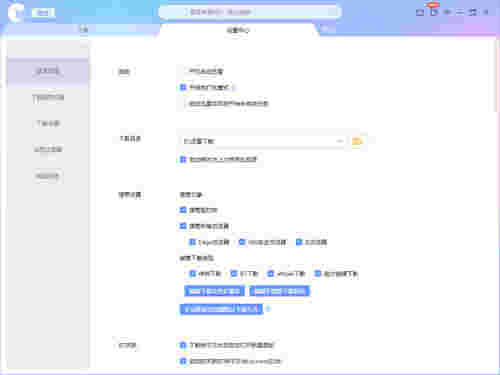Toggle the 360 browser checkbox
Image resolution: width=500 pixels, height=375 pixels.
pyautogui.click(x=242, y=242)
